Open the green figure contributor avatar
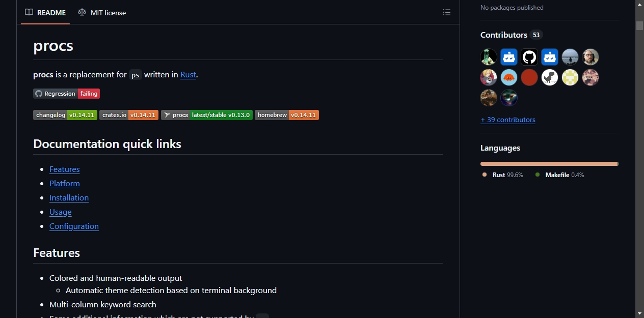 click(489, 57)
